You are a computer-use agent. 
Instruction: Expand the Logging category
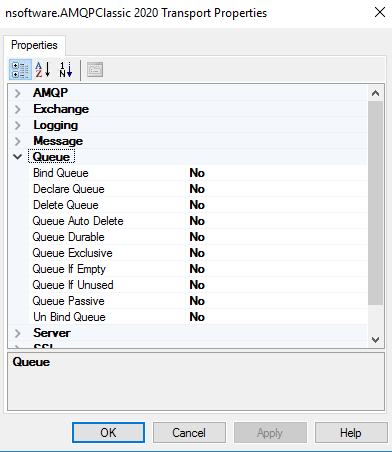pyautogui.click(x=18, y=125)
